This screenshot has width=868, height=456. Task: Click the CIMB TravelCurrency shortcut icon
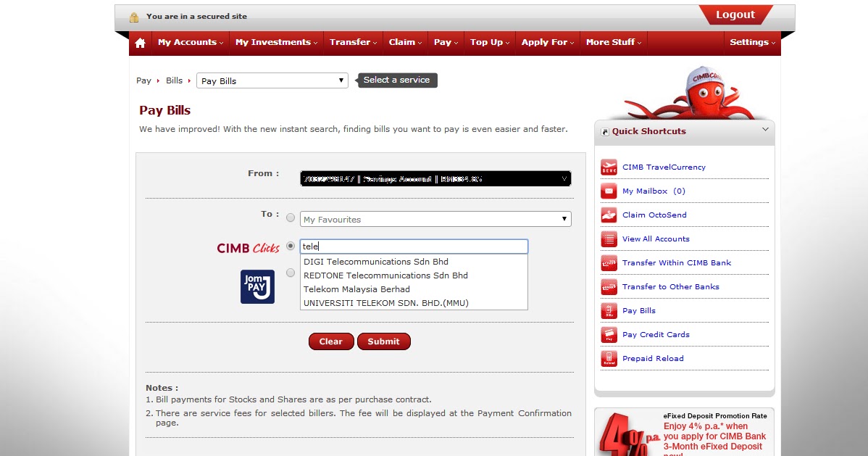point(609,167)
